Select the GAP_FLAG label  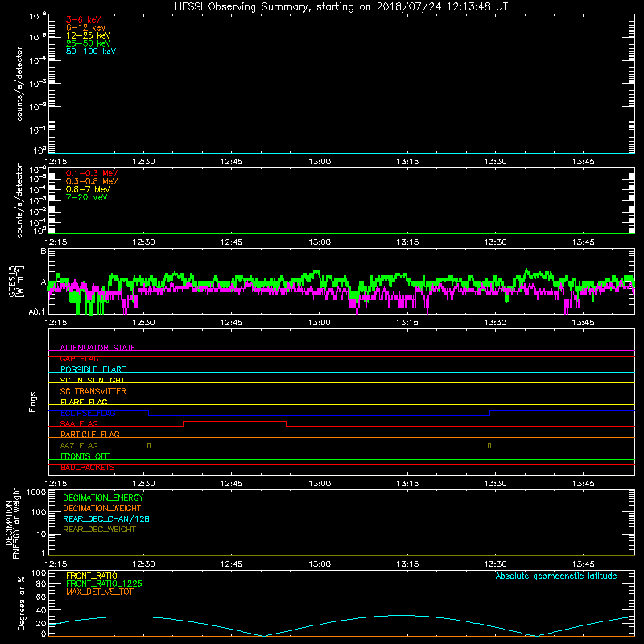point(79,358)
